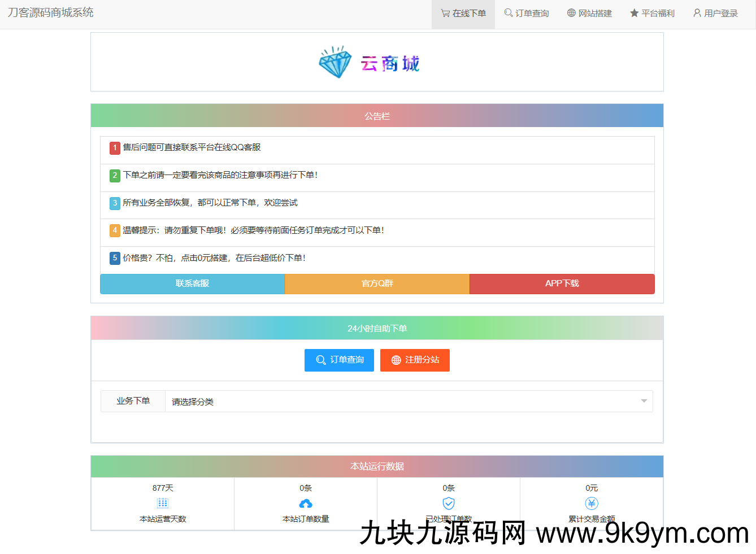
Task: Open the 订单查询 menu item in top navigation
Action: [x=526, y=13]
